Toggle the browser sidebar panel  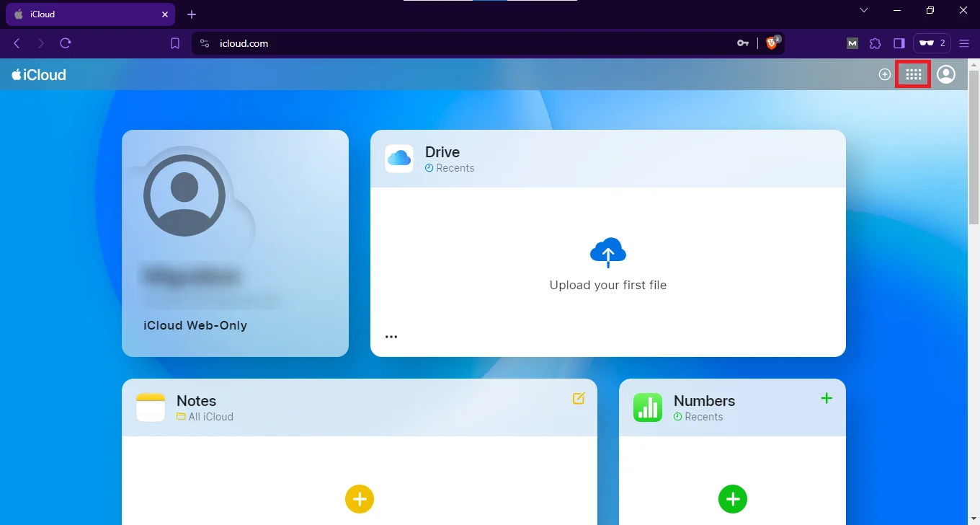point(899,43)
